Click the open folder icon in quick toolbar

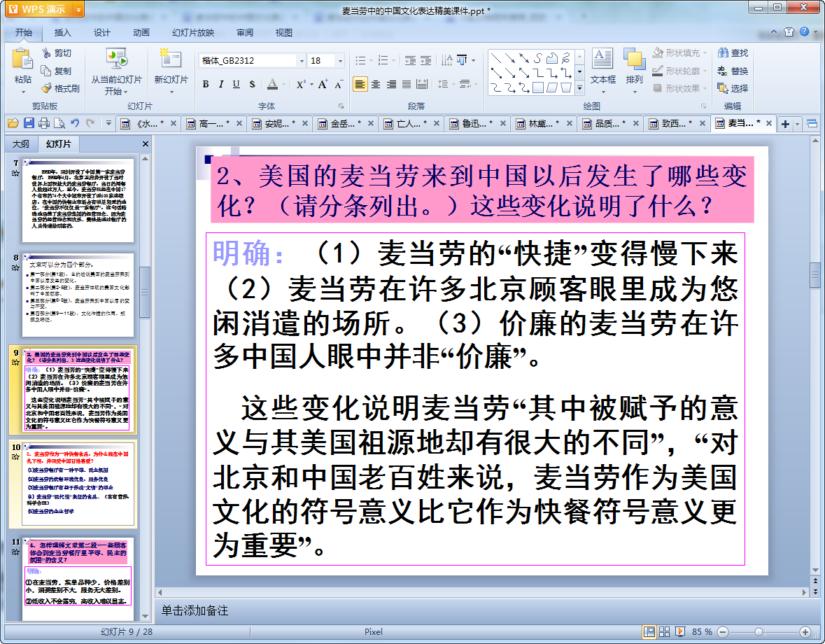pyautogui.click(x=13, y=124)
